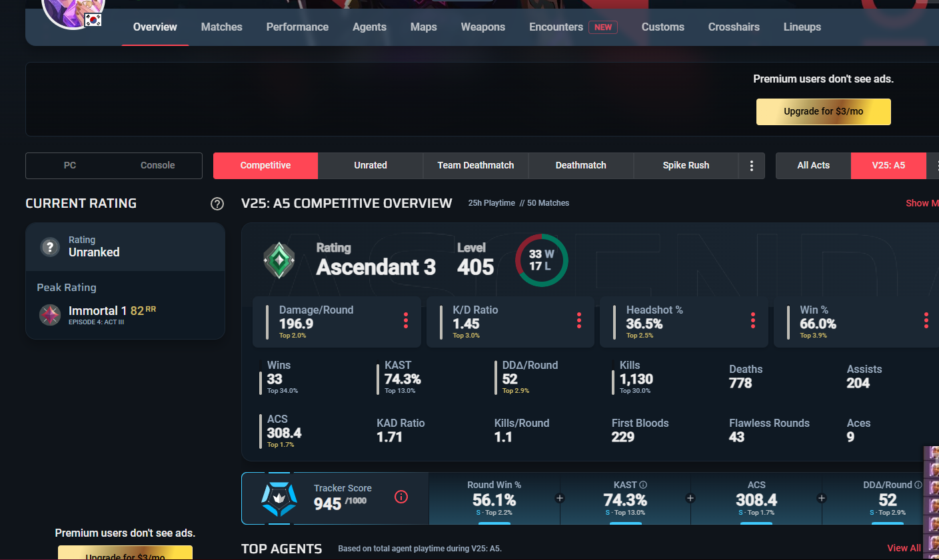Select the Team Deathmatch mode filter
The image size is (939, 560).
pyautogui.click(x=476, y=166)
